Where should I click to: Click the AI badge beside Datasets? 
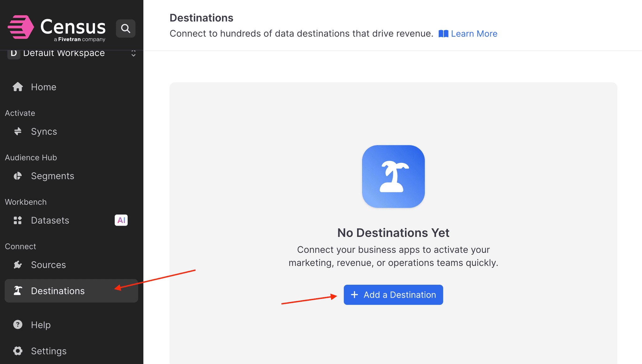[x=121, y=220]
